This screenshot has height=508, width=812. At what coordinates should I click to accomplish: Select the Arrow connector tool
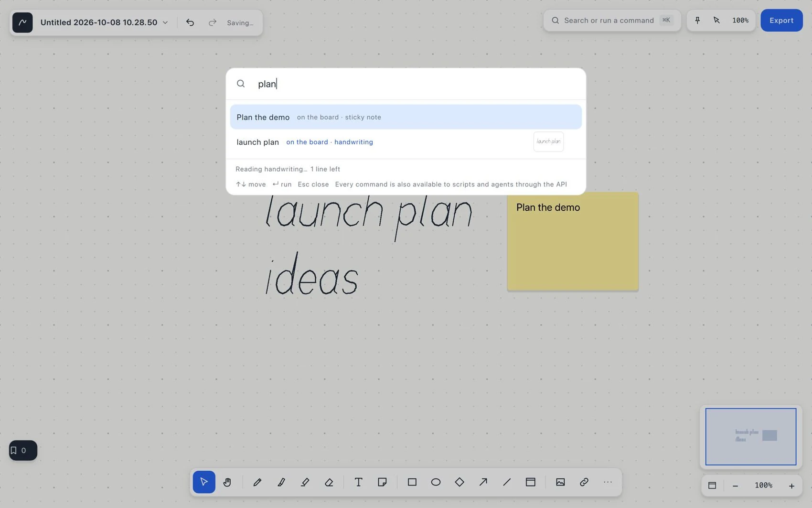(x=483, y=482)
